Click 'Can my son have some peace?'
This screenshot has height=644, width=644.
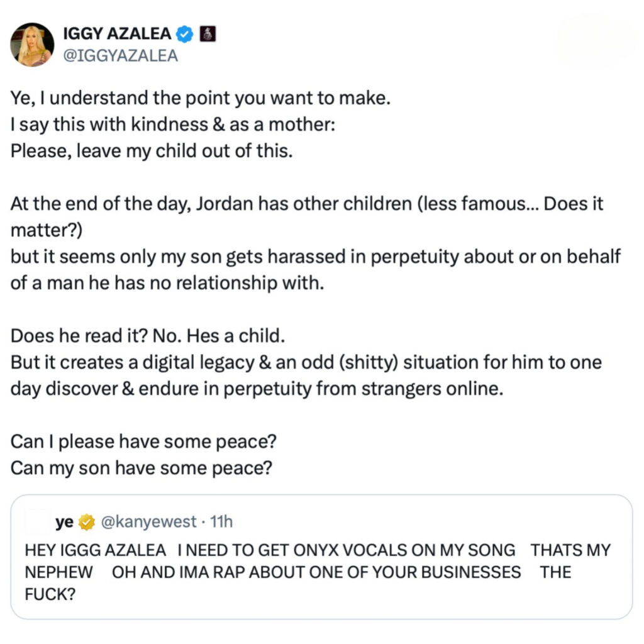tap(142, 468)
